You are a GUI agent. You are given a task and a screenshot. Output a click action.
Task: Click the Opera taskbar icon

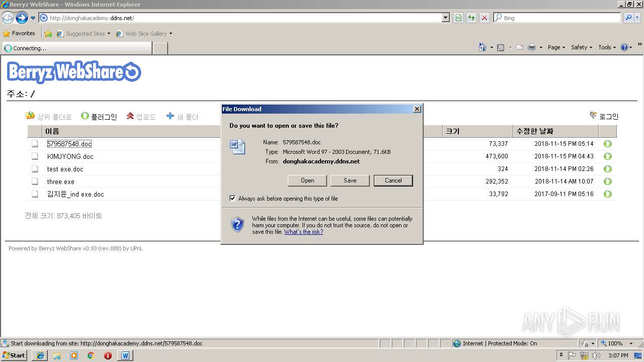point(108,355)
